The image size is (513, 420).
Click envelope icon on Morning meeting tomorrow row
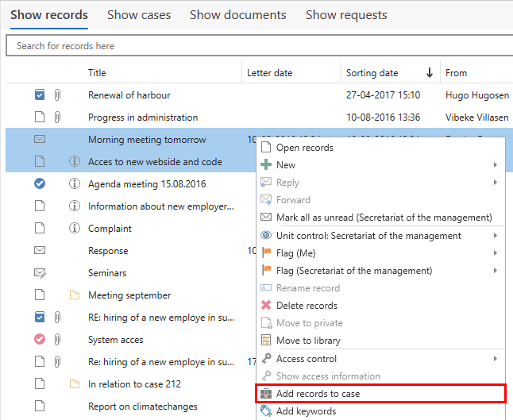click(x=40, y=140)
